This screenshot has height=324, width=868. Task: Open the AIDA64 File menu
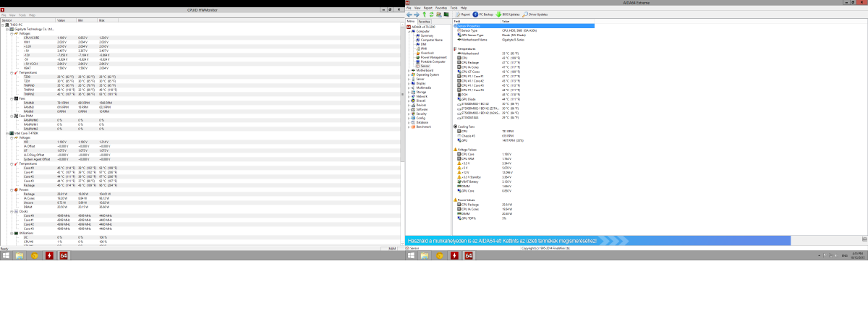[409, 7]
